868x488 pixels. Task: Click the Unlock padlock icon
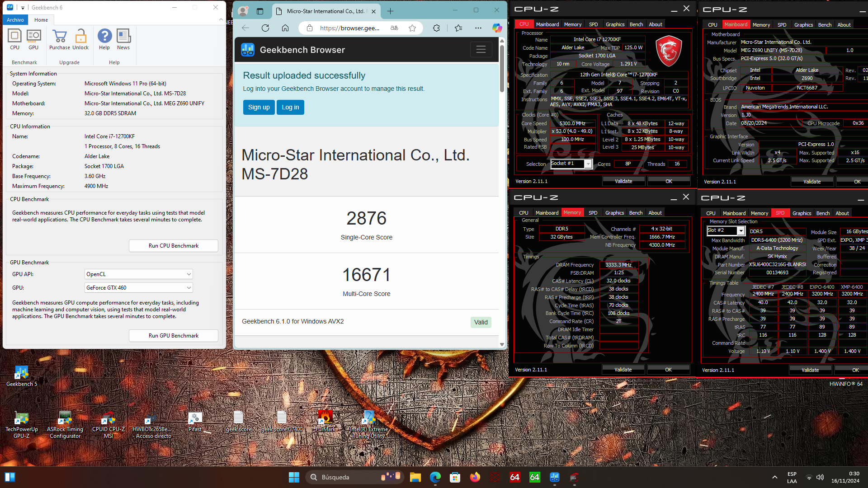[80, 39]
